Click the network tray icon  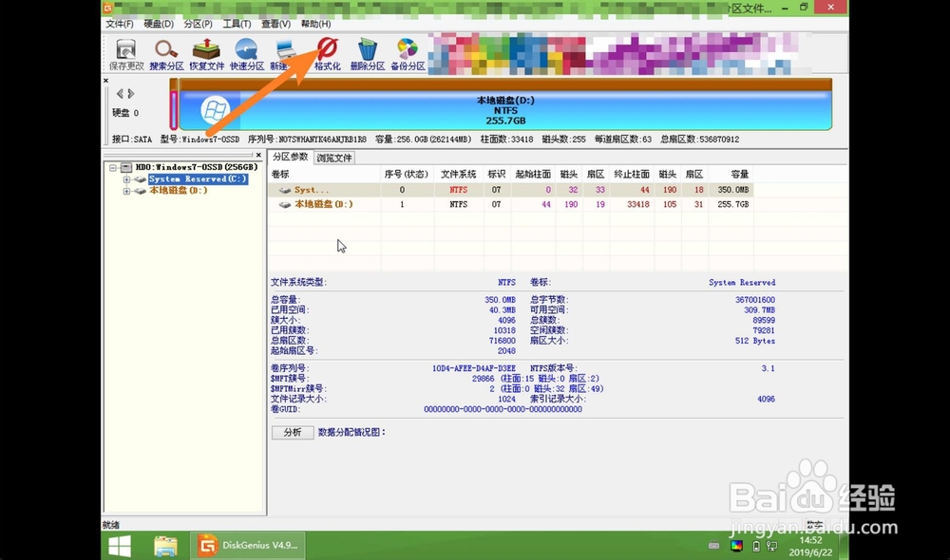[x=771, y=546]
